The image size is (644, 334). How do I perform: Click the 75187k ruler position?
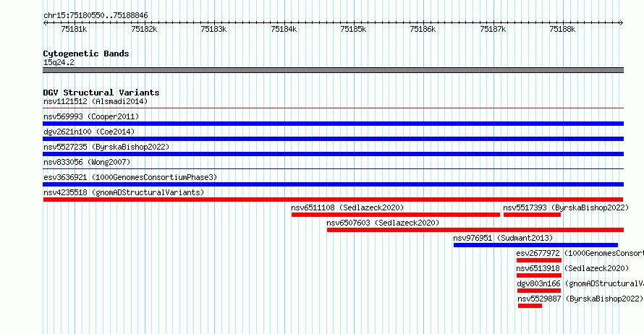click(493, 29)
